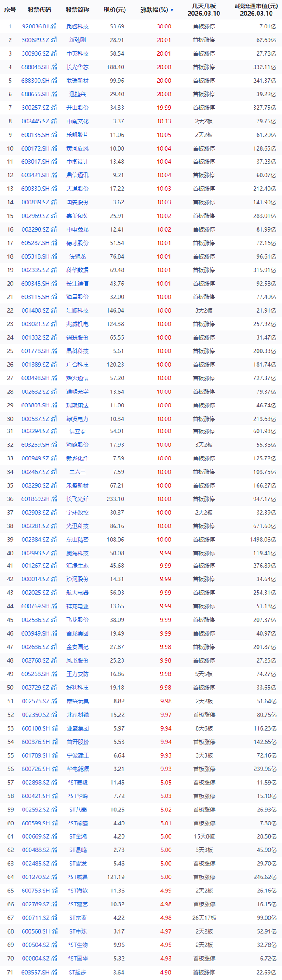The width and height of the screenshot is (282, 980).
Task: Click the 股票代码 column header
Action: [x=39, y=10]
